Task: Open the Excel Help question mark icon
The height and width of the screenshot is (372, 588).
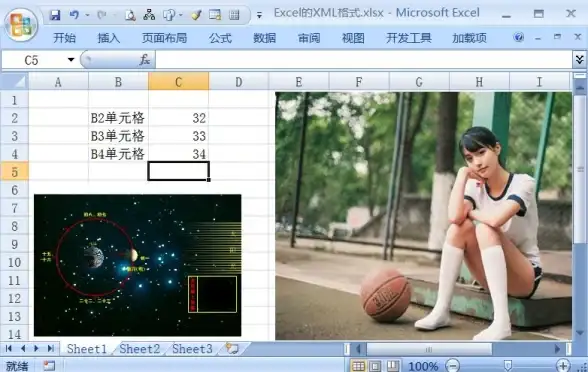Action: [x=519, y=37]
